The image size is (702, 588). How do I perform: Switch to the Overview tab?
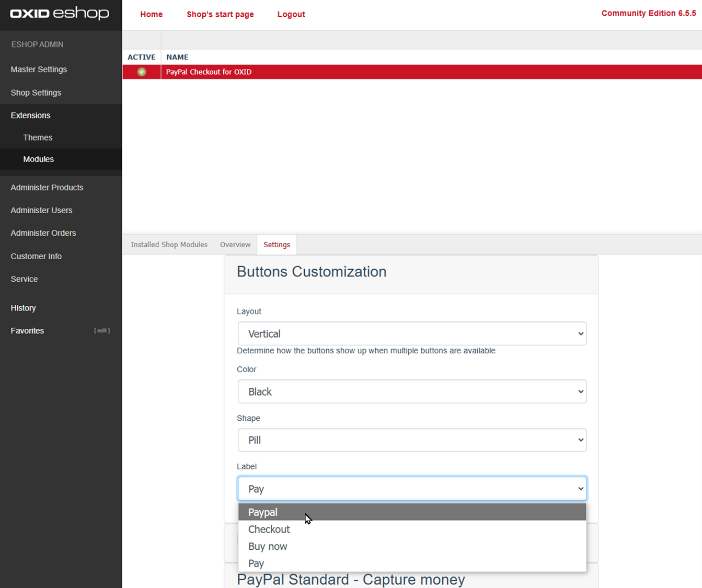click(x=235, y=245)
